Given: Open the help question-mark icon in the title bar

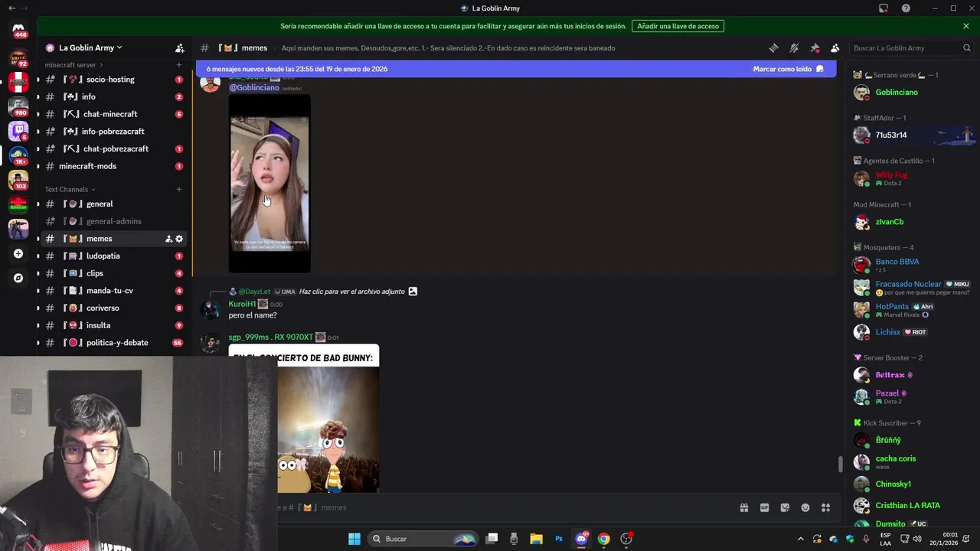Looking at the screenshot, I should [x=906, y=8].
